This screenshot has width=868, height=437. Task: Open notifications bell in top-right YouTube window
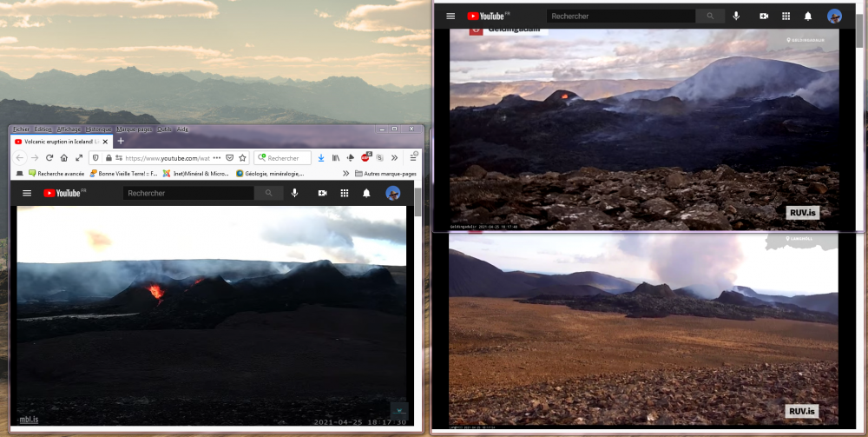[x=808, y=16]
